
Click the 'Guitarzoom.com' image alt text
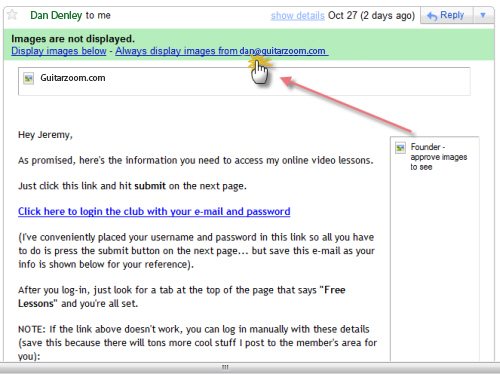click(73, 78)
